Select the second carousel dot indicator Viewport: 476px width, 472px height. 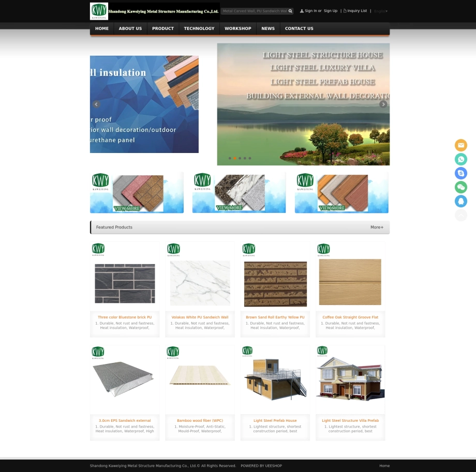[x=235, y=158]
